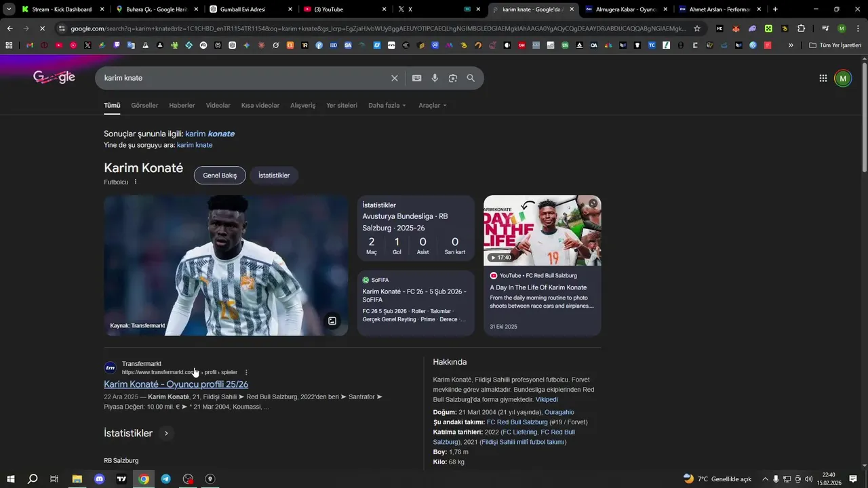The height and width of the screenshot is (488, 868).
Task: Open the Karim Konaté player photo
Action: (226, 266)
